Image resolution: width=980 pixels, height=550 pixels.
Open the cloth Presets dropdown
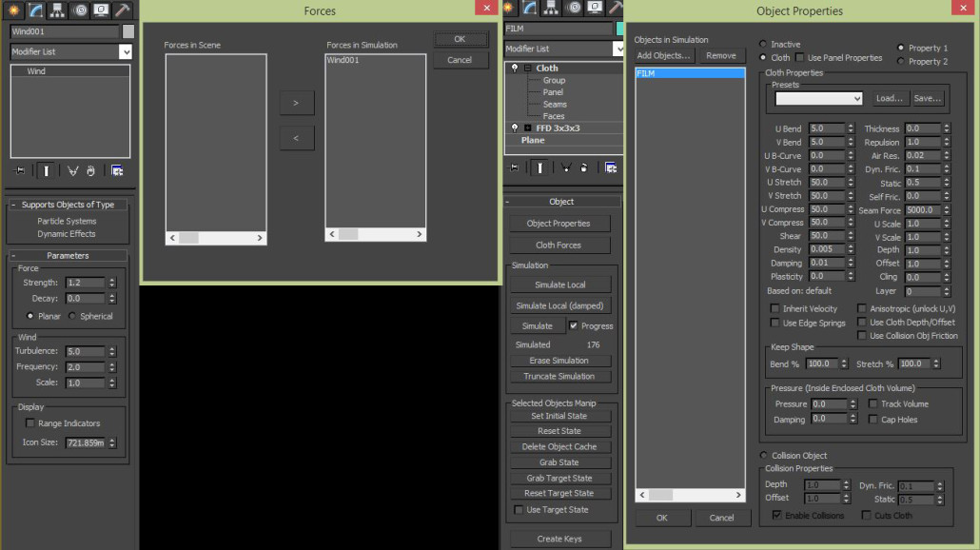818,98
